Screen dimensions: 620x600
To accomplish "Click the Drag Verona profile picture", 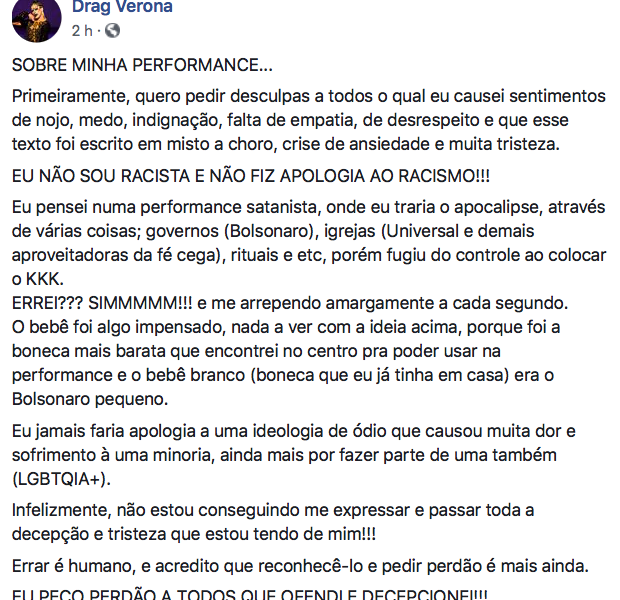I will point(37,18).
